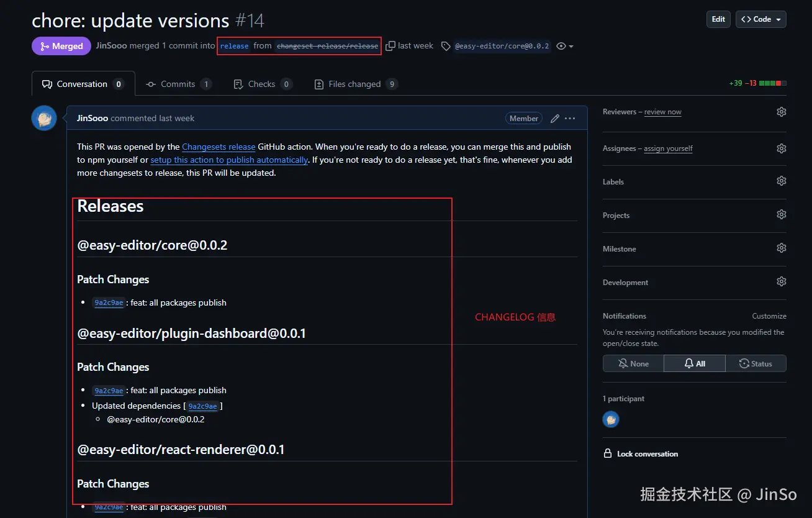812x518 pixels.
Task: Open the Development gear settings
Action: tap(781, 281)
